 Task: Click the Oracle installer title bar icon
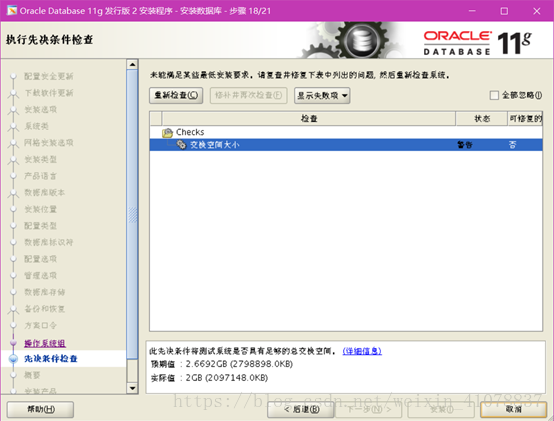tap(12, 11)
